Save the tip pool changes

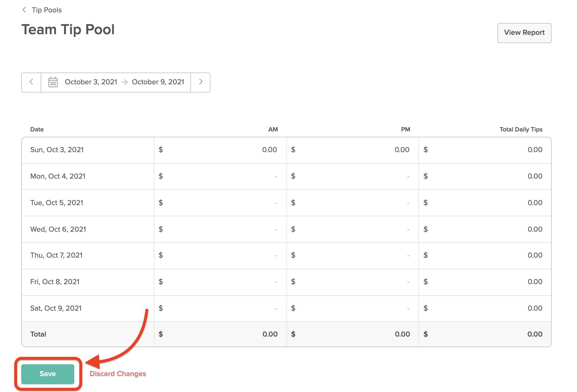[x=48, y=374]
